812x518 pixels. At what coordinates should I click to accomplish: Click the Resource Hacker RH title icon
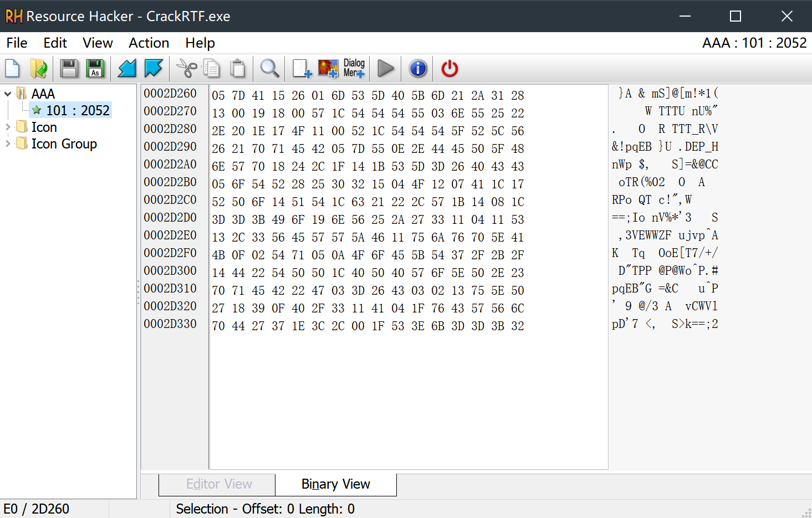pyautogui.click(x=14, y=16)
